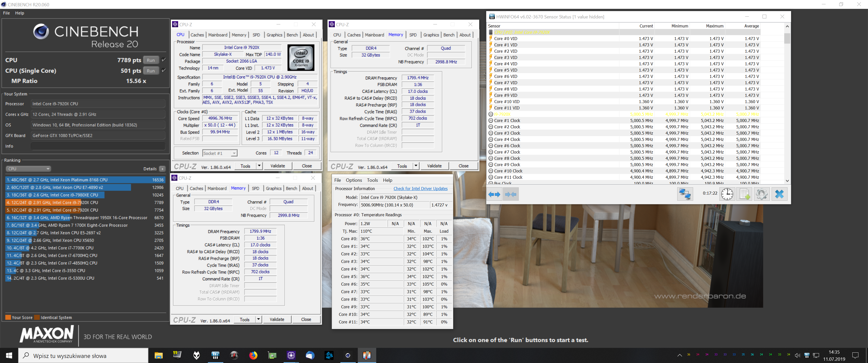Open foobar2000 alien-face taskbar icon

point(197,355)
